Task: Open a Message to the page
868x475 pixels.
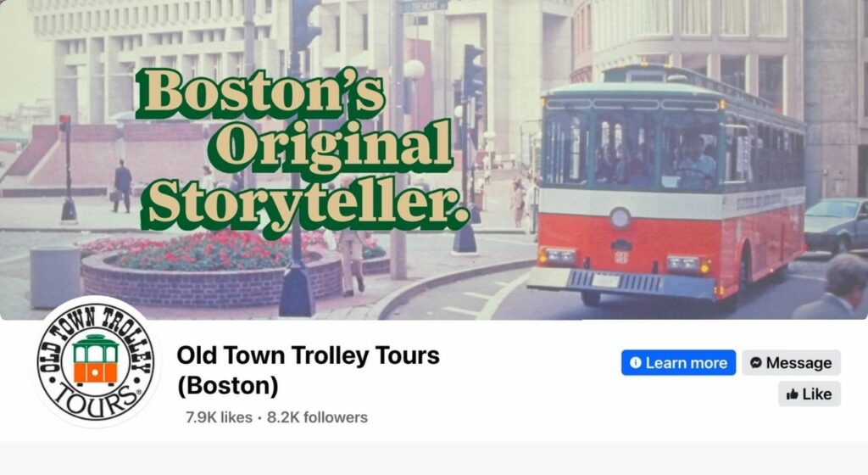Action: point(791,363)
